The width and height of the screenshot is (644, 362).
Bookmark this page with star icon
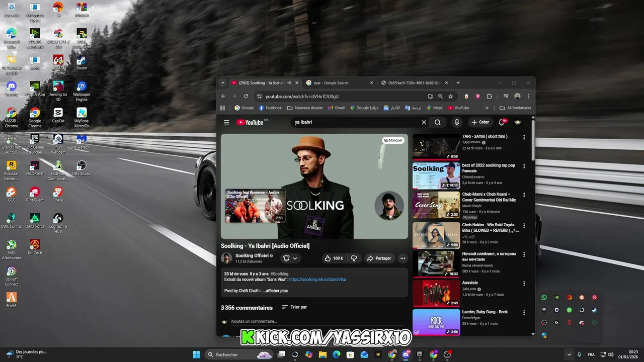click(x=450, y=96)
